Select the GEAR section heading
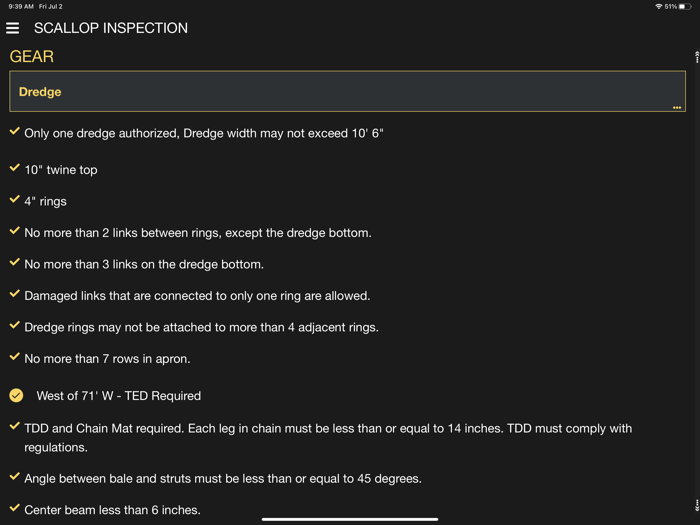Viewport: 700px width, 525px height. point(32,57)
